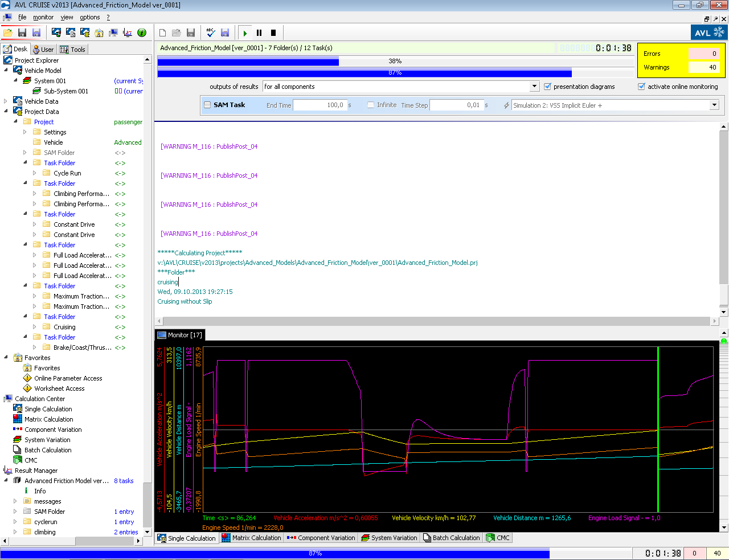The width and height of the screenshot is (729, 560).
Task: Expand the cyclerun results node
Action: 15,522
